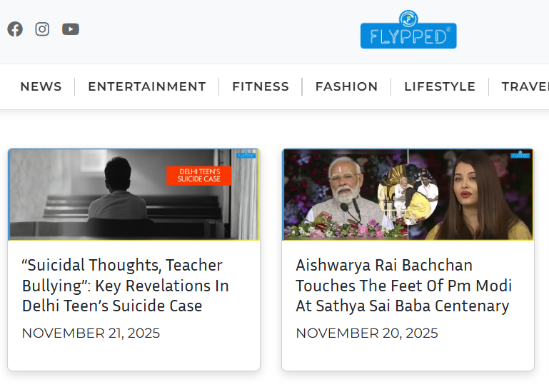Switch to the Fashion category
The height and width of the screenshot is (392, 549).
346,86
